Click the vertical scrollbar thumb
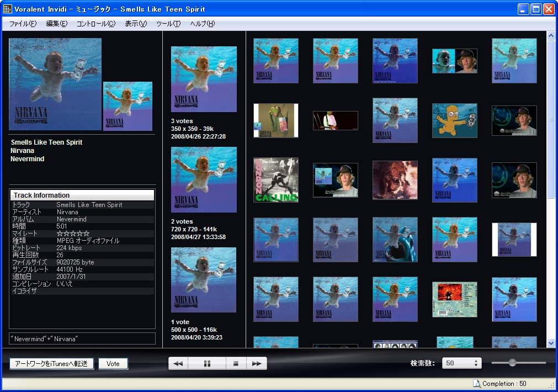Viewport: 558px width, 392px height. point(551,119)
